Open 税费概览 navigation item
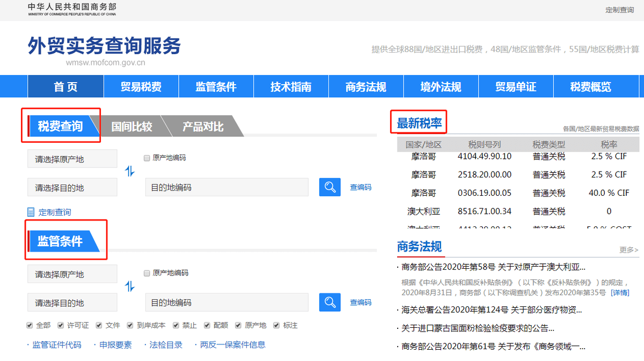This screenshot has width=644, height=361. [x=591, y=86]
